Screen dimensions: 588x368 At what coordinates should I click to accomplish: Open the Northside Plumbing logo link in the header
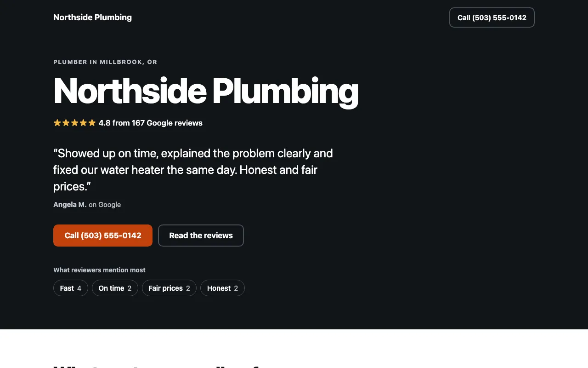(x=92, y=17)
